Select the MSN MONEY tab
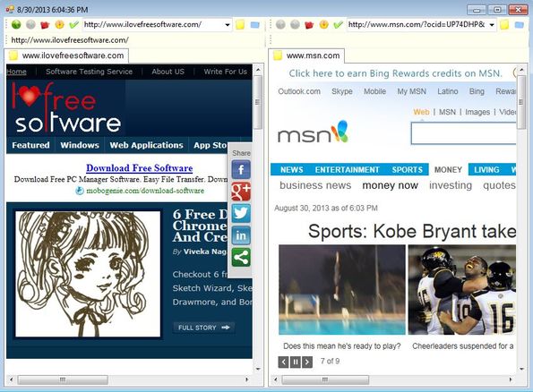 (448, 169)
